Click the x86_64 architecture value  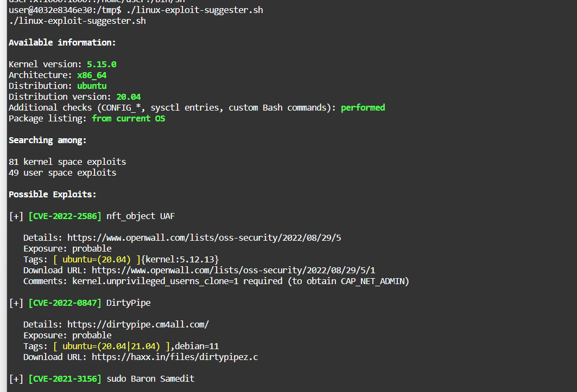click(x=92, y=75)
